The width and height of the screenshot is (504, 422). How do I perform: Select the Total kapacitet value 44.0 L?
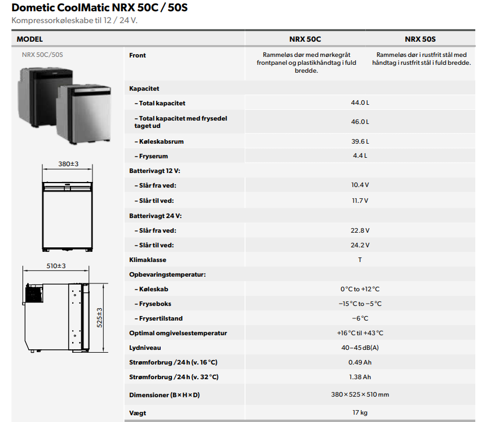(360, 103)
